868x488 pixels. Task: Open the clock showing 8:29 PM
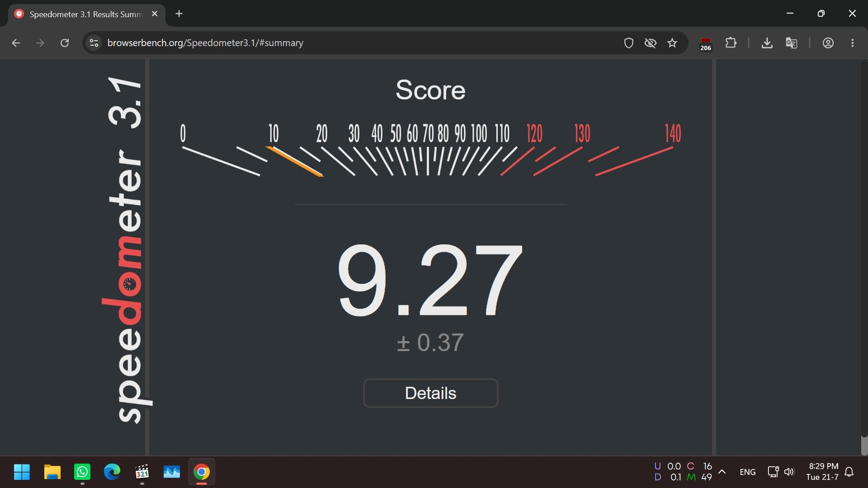[x=823, y=472]
